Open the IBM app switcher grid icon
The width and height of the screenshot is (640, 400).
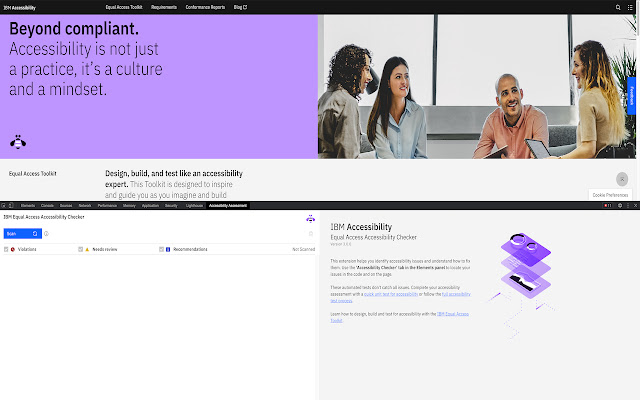[630, 7]
